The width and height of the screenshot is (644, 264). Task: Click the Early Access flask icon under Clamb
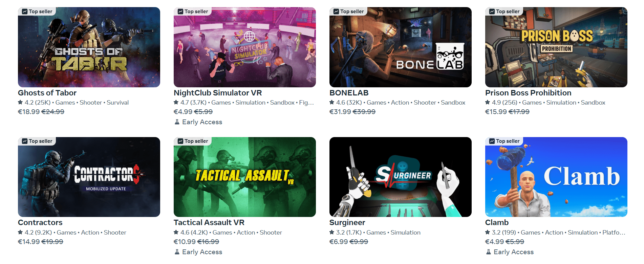coord(488,252)
